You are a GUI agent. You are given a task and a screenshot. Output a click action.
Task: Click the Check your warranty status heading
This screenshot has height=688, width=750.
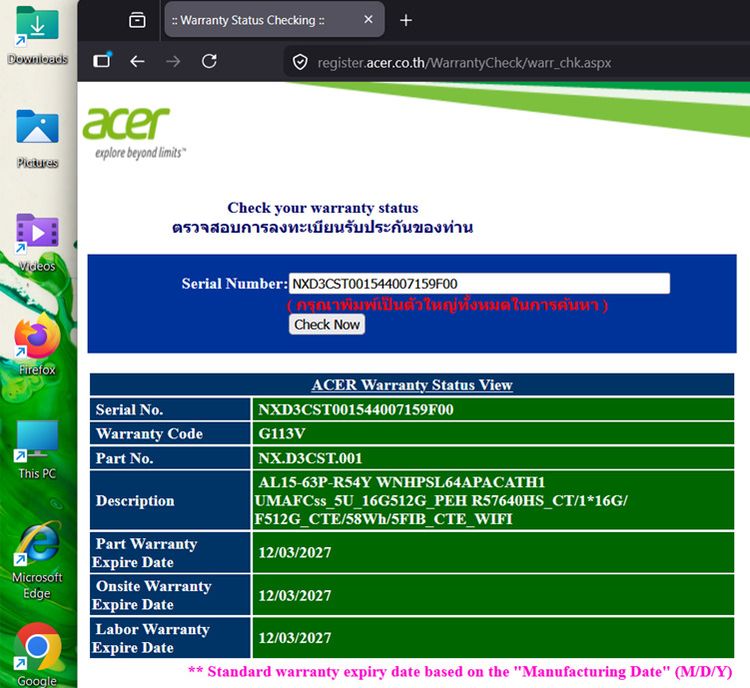[323, 208]
